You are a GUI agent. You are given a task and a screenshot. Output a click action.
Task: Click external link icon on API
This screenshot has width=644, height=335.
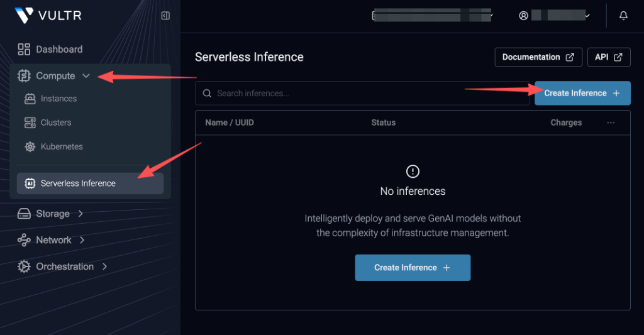(618, 57)
